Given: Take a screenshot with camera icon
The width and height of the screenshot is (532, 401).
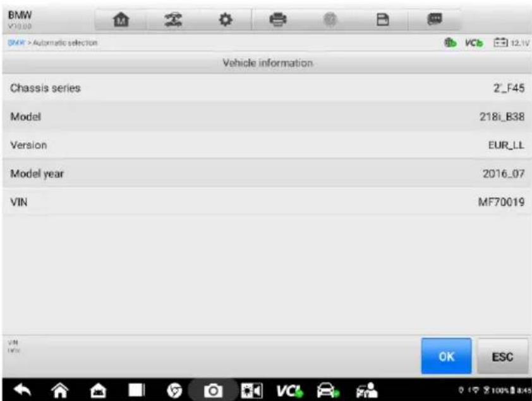Looking at the screenshot, I should (213, 391).
